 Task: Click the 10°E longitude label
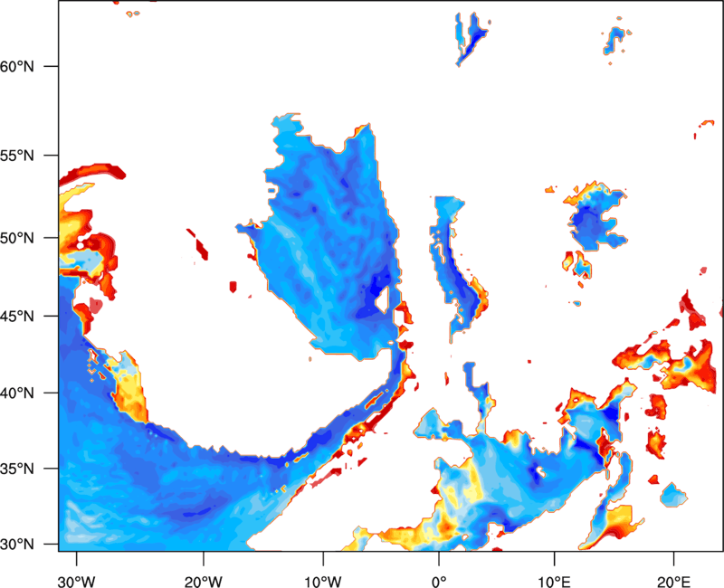[x=554, y=582]
